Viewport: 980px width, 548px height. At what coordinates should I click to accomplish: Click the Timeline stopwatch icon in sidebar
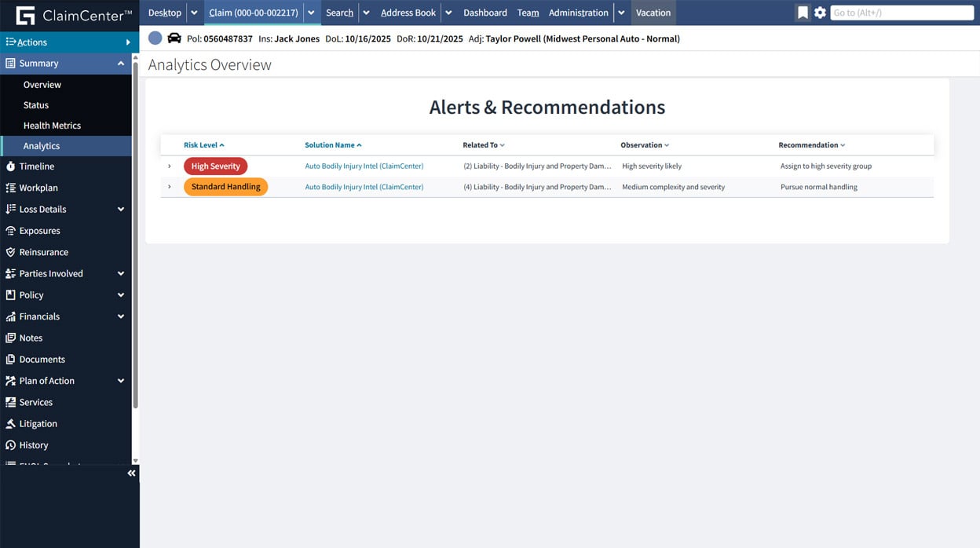(x=10, y=166)
